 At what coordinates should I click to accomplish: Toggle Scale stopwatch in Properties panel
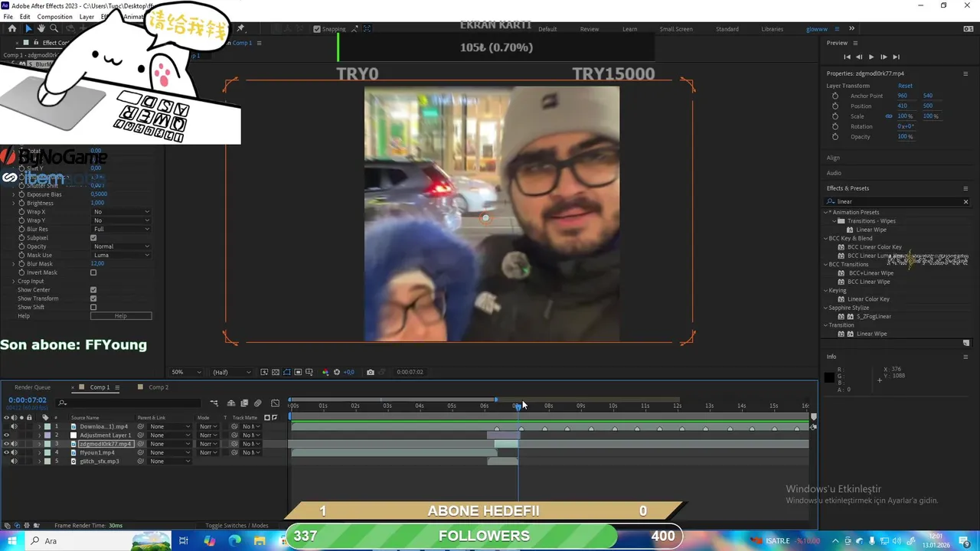tap(835, 116)
